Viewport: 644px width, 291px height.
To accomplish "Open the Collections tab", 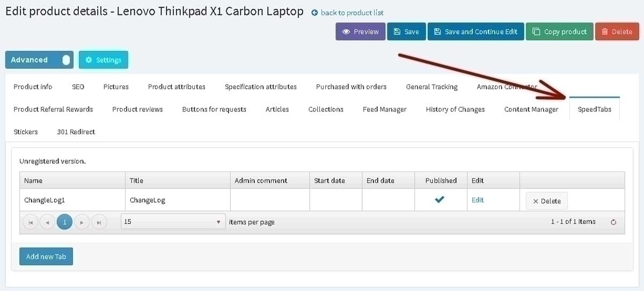I will [x=326, y=109].
